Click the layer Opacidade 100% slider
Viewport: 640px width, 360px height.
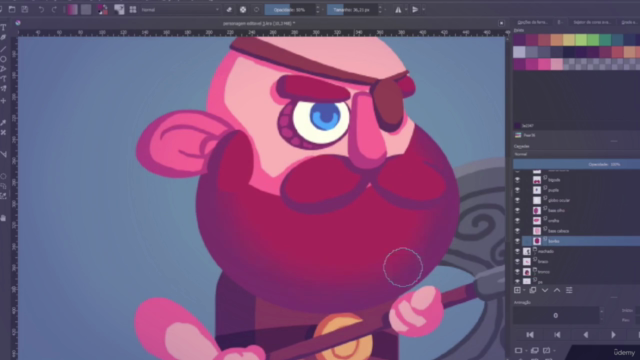point(576,164)
